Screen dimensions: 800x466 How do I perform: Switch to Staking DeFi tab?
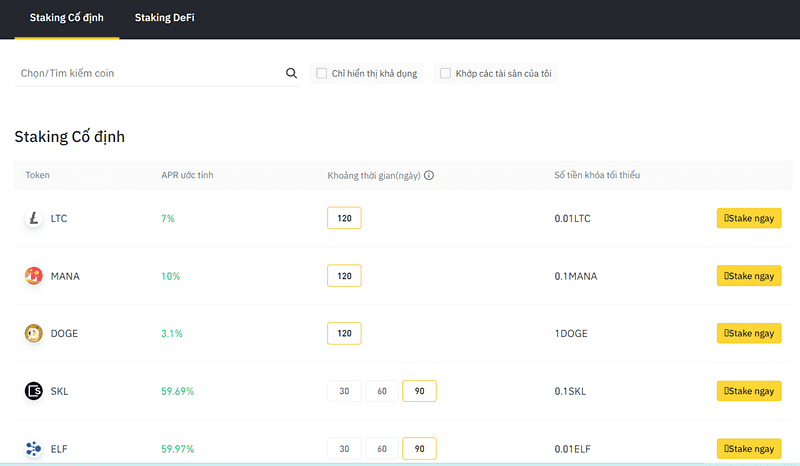[164, 18]
